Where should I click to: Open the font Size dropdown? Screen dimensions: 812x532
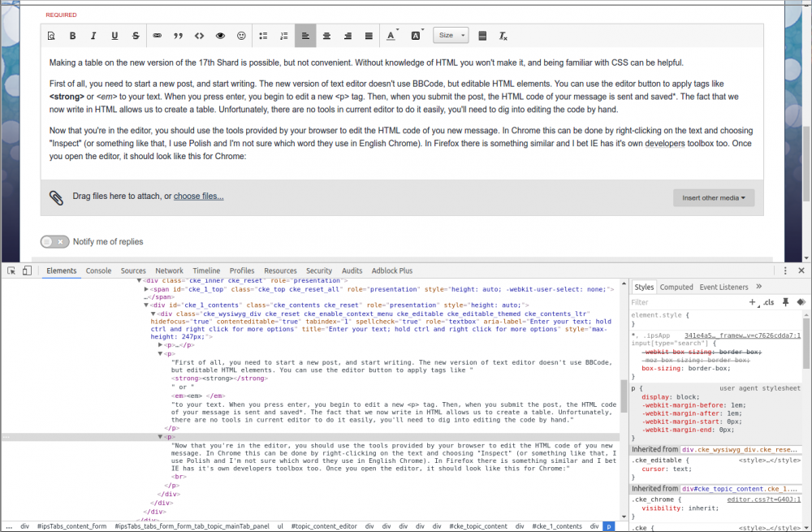click(451, 35)
